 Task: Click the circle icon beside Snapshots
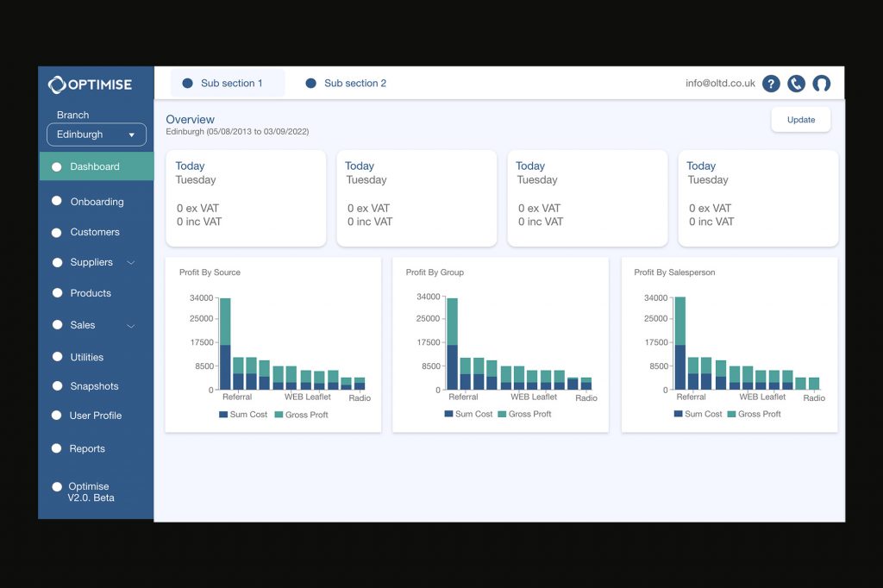point(57,386)
